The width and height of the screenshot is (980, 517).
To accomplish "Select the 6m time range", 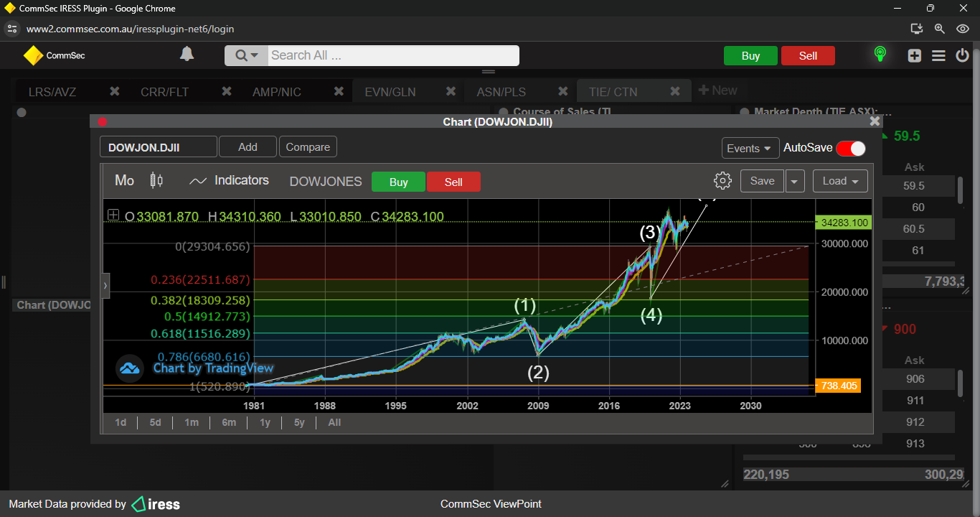I will coord(229,422).
